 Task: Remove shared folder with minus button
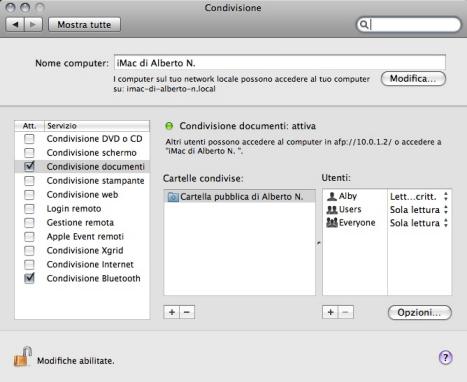tap(187, 312)
